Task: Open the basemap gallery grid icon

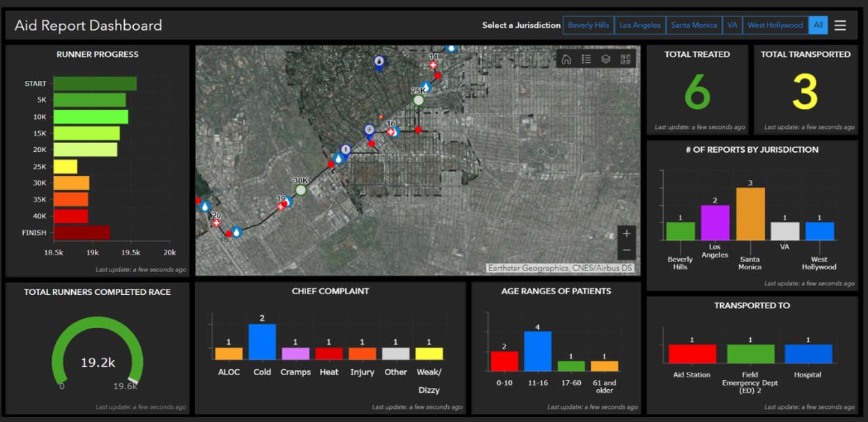Action: 625,59
